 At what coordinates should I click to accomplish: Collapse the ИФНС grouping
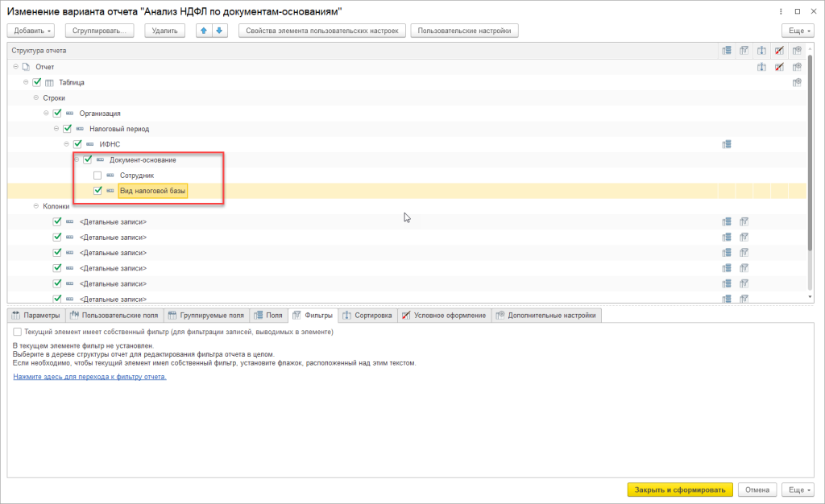point(66,144)
